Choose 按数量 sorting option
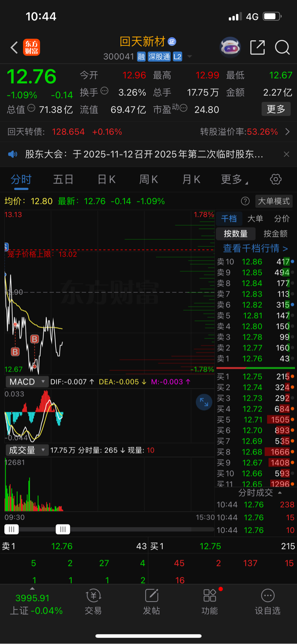The image size is (297, 644). click(x=236, y=234)
